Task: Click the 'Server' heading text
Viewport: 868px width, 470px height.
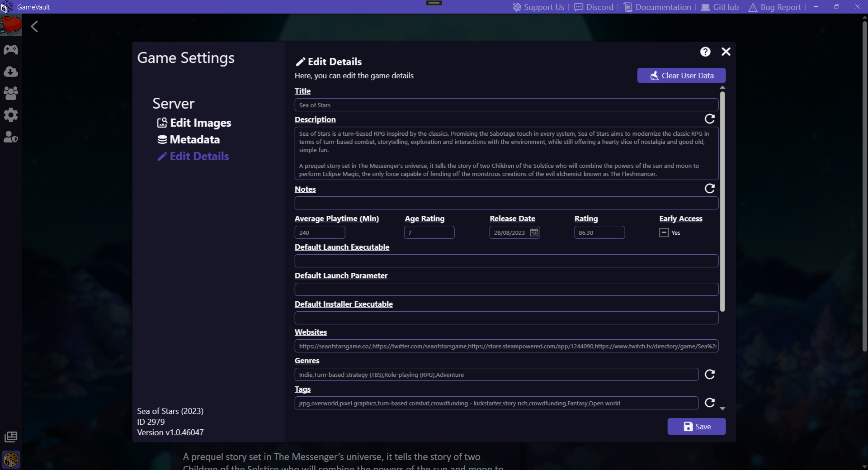Action: tap(174, 104)
